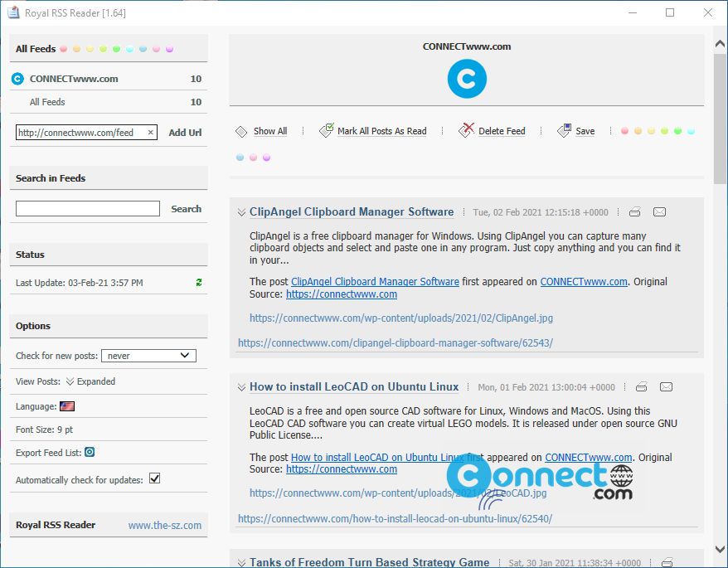This screenshot has width=728, height=568.
Task: Click the Delete Feed label
Action: pos(502,131)
